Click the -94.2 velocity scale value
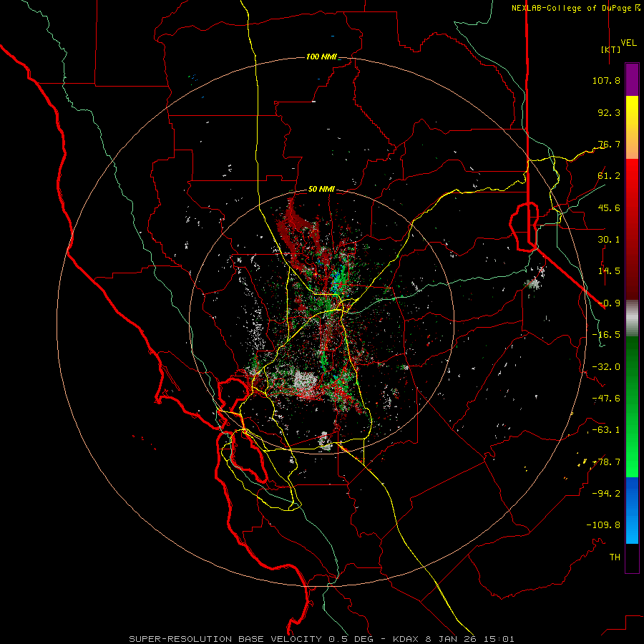The image size is (644, 644). [x=606, y=493]
